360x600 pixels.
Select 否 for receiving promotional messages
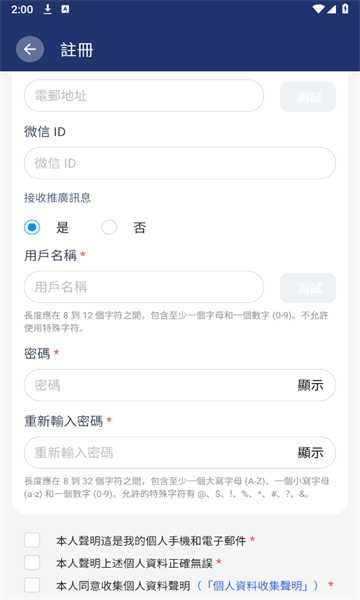point(109,227)
